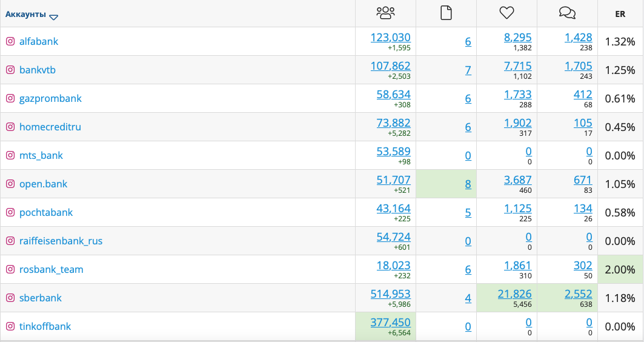Sort table by ER header
The height and width of the screenshot is (342, 644).
click(x=620, y=14)
